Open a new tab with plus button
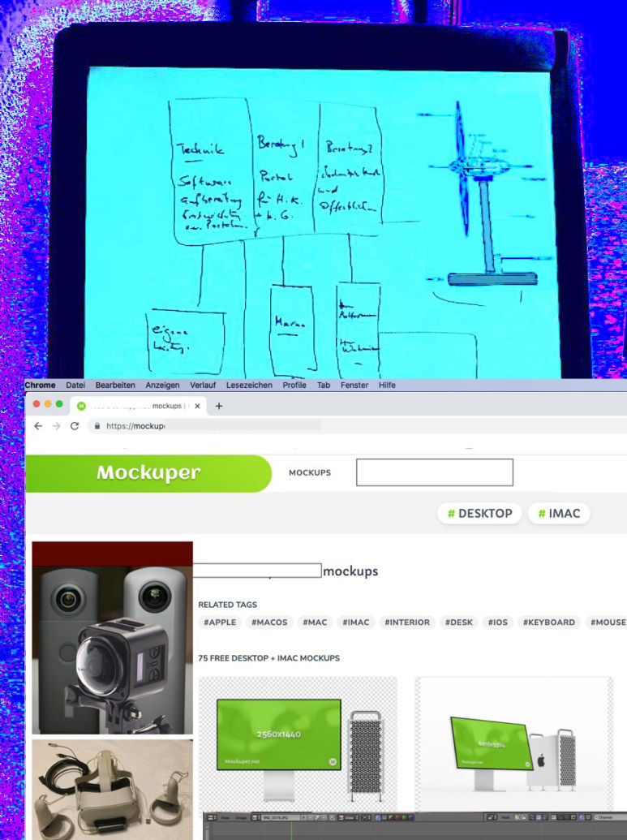 point(219,406)
